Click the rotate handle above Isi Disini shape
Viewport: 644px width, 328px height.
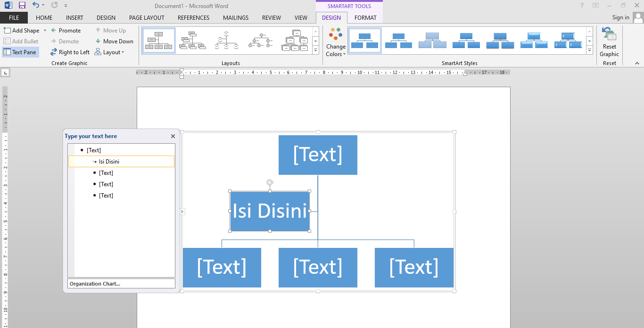pyautogui.click(x=270, y=182)
